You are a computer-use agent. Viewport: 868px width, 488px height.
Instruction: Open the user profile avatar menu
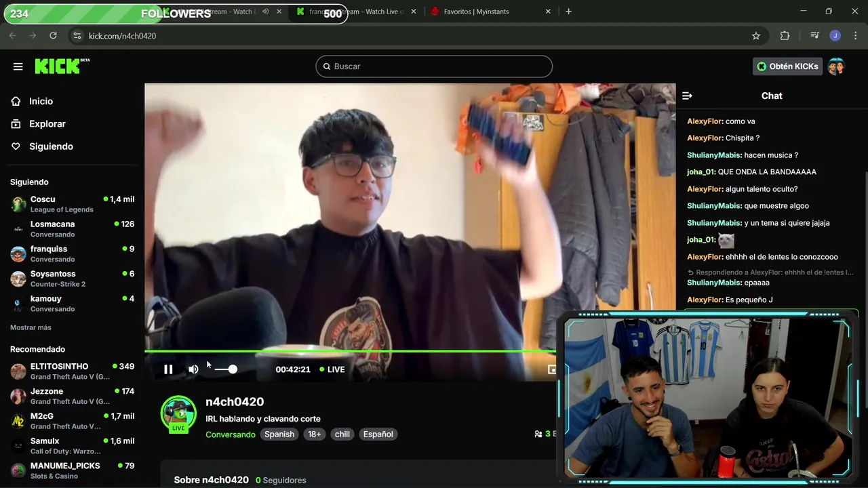(836, 66)
